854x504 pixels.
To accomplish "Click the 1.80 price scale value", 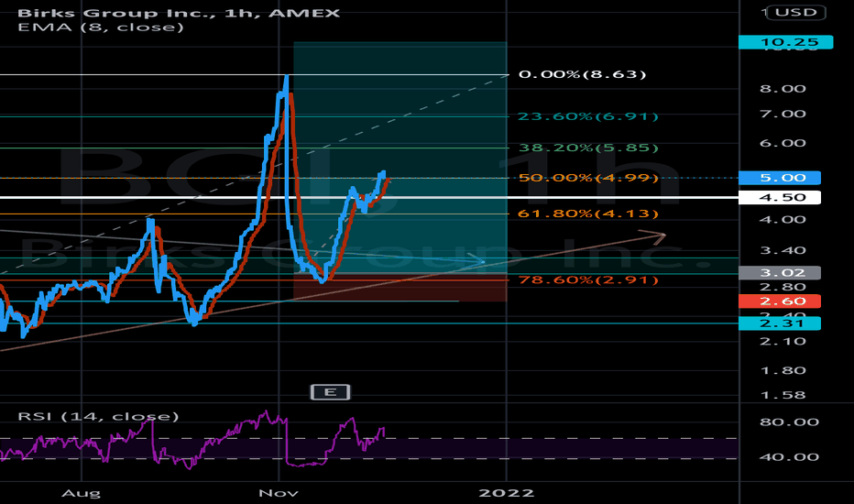I will click(783, 370).
